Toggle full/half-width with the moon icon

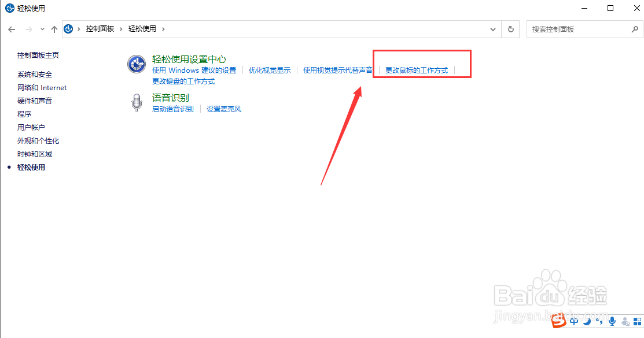point(587,321)
